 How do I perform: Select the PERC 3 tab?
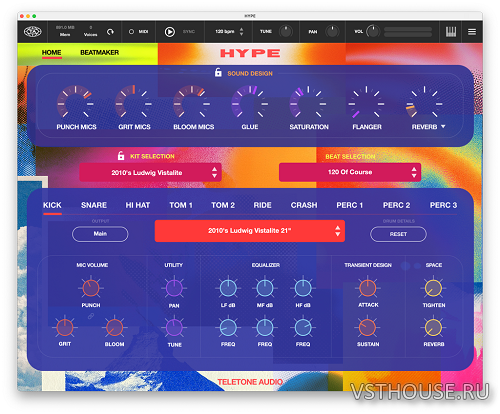[443, 205]
